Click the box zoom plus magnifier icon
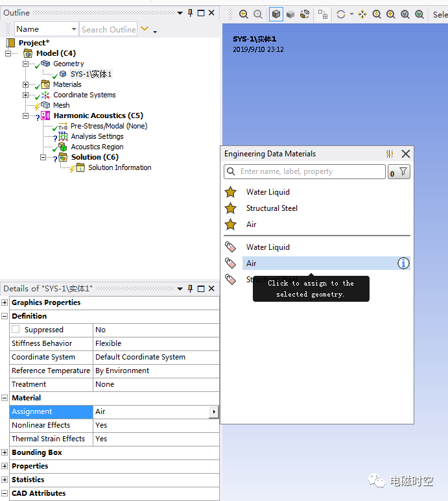The image size is (448, 501). coord(390,14)
